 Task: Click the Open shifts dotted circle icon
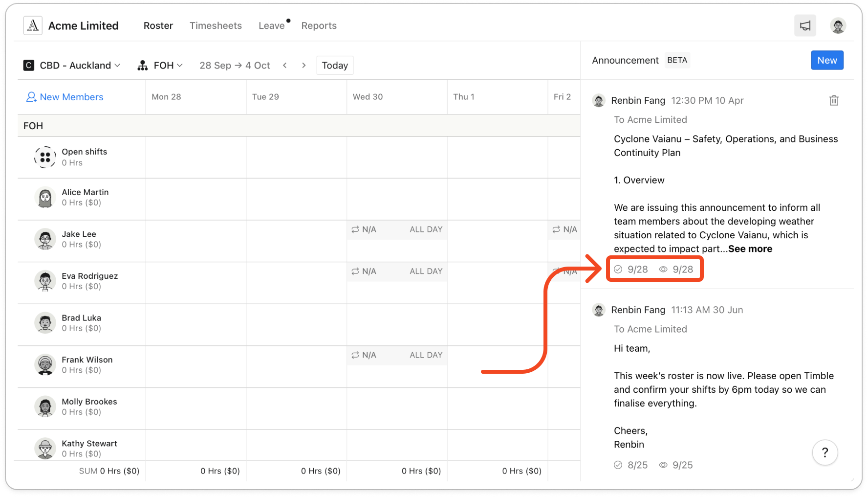pos(45,157)
